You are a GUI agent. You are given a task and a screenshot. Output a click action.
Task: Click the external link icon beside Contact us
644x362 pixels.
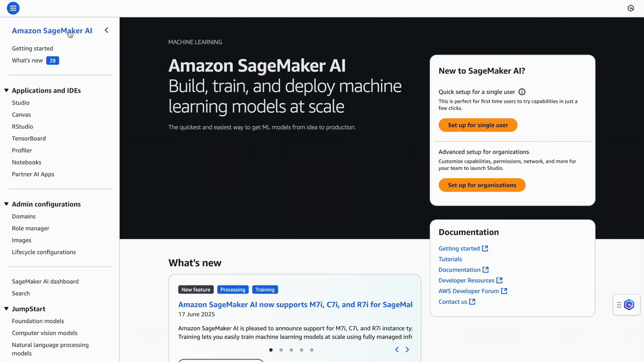click(x=472, y=301)
